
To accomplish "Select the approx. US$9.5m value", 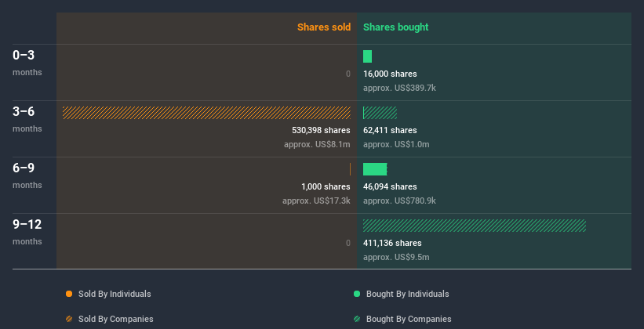I will (x=396, y=257).
